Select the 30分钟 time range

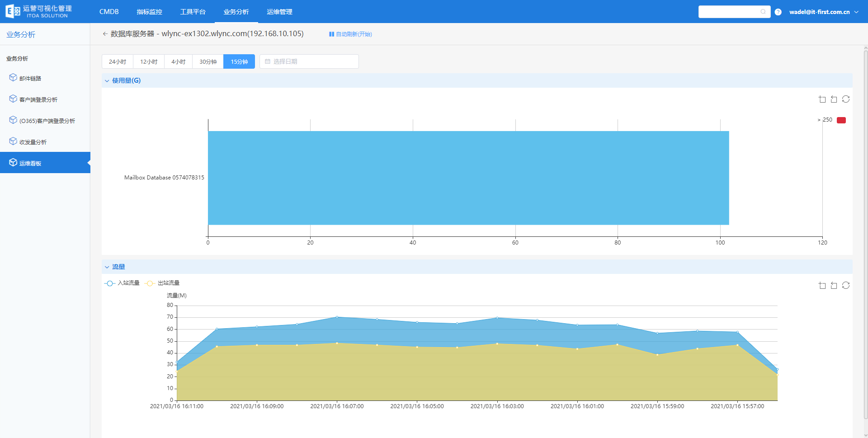[x=208, y=61]
